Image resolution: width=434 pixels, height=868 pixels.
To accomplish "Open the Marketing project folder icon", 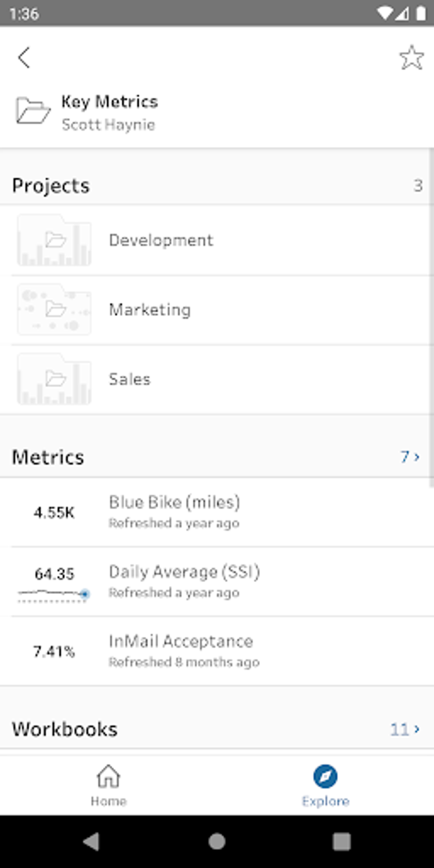I will (54, 309).
